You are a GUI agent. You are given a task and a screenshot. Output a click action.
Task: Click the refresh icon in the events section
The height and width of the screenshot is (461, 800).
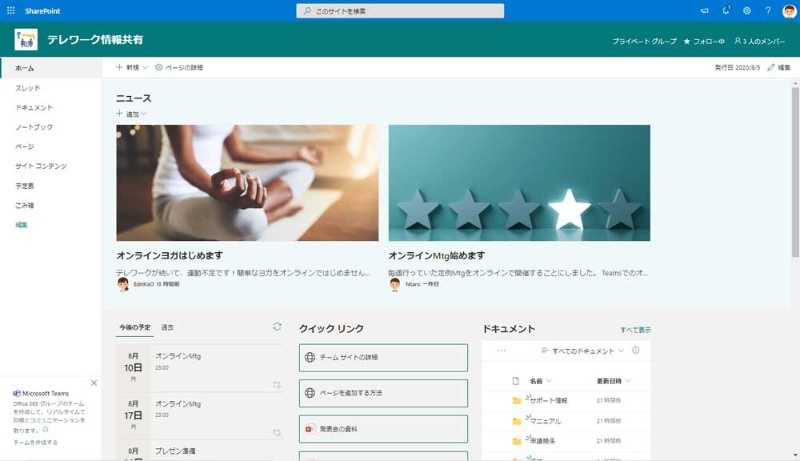pyautogui.click(x=277, y=326)
